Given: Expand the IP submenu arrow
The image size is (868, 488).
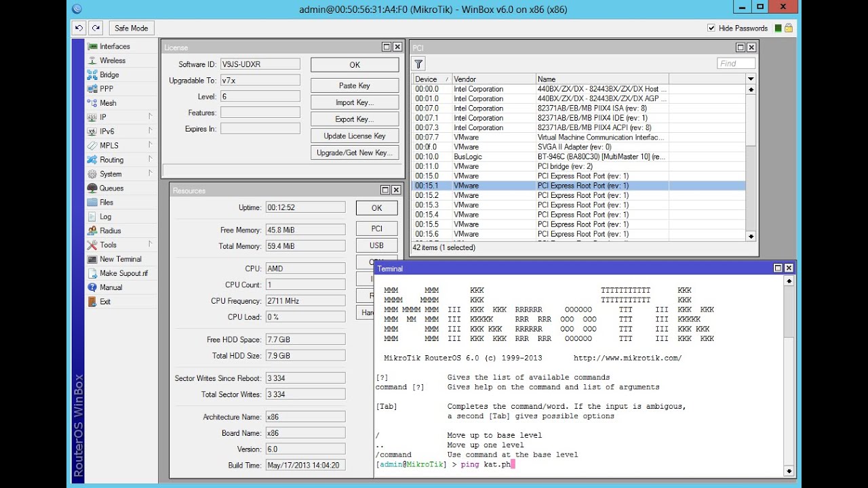Looking at the screenshot, I should click(x=151, y=117).
